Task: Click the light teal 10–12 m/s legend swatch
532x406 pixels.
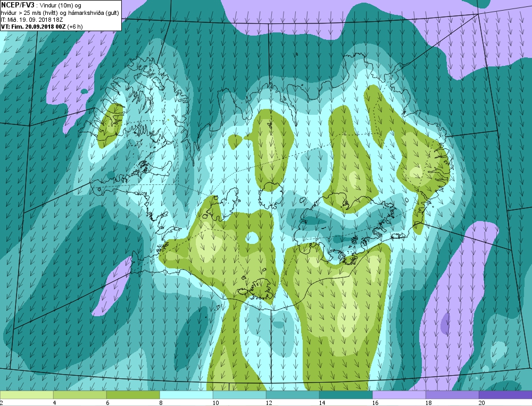Action: pos(239,395)
